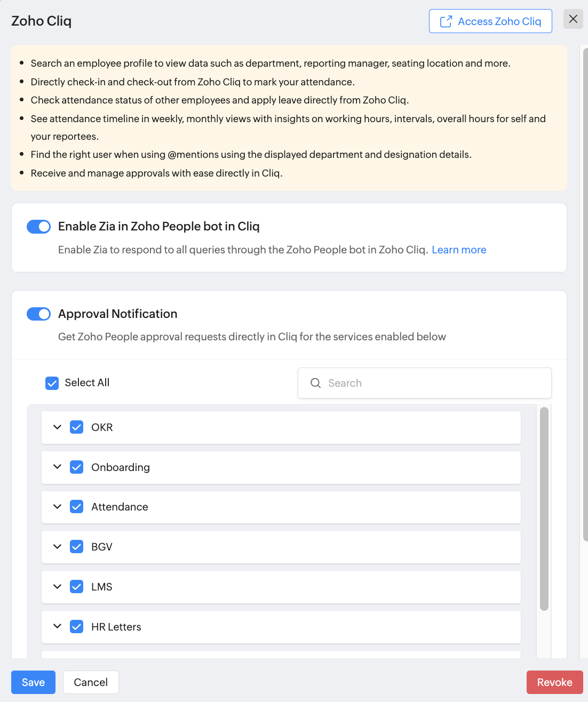Click the LMS label text
This screenshot has width=588, height=702.
pos(102,587)
